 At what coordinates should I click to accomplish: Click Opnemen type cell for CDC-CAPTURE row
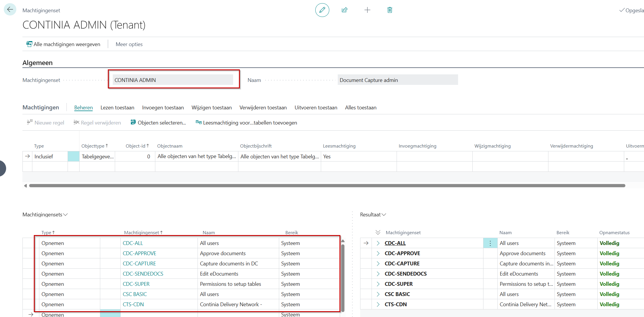70,263
